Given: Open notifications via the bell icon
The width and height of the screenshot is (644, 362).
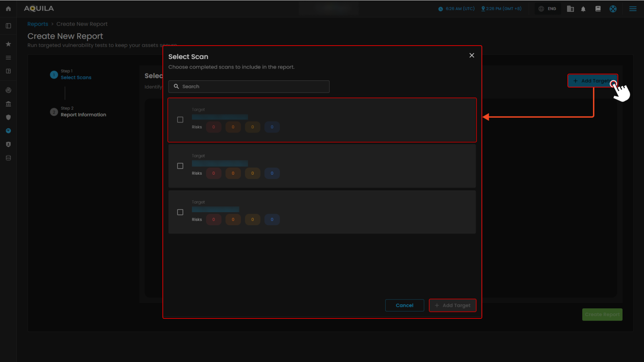Looking at the screenshot, I should pos(583,8).
